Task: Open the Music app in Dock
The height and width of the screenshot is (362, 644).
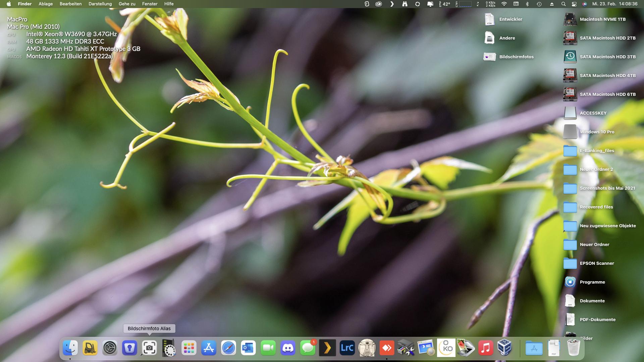Action: pos(485,348)
